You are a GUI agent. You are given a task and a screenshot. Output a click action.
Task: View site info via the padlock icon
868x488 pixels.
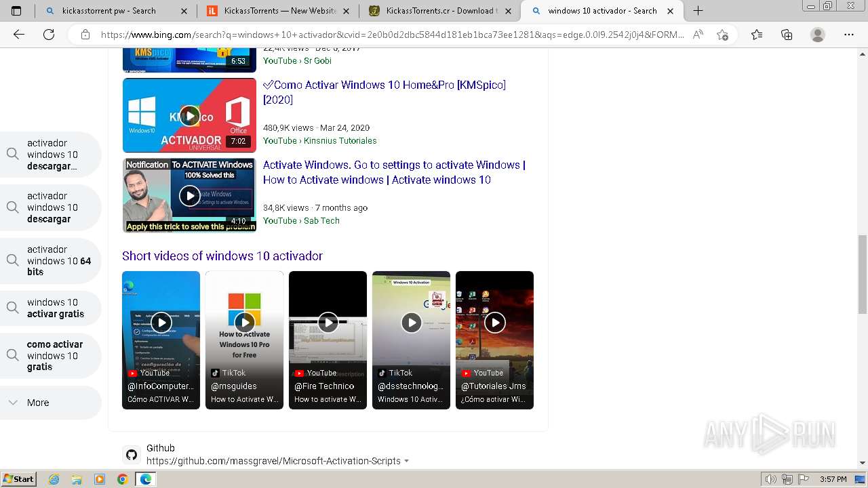click(x=85, y=35)
